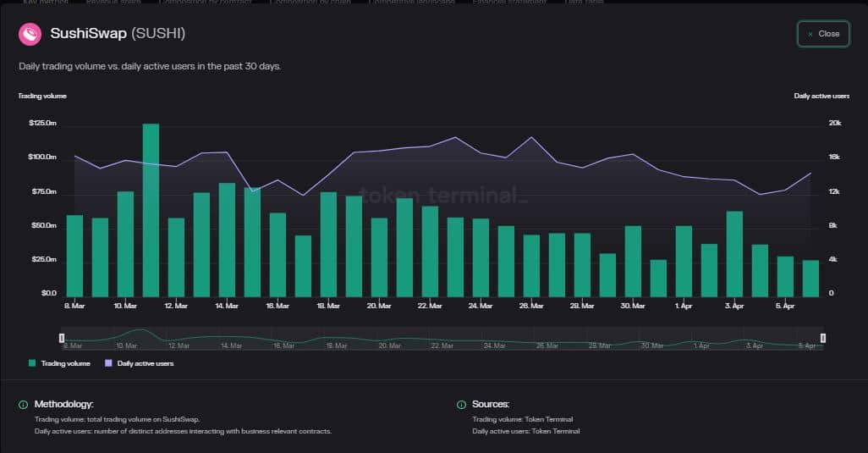Grab the right handle of date range slider
Viewport: 868px width, 453px height.
(x=823, y=338)
